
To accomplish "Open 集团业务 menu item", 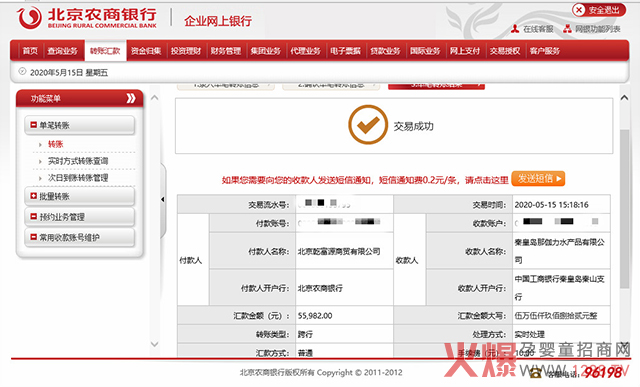I will [x=266, y=51].
